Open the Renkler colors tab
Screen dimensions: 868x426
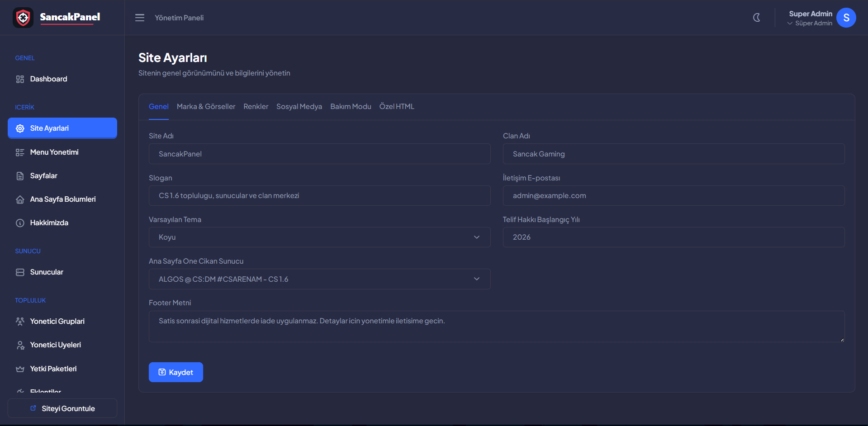[256, 107]
